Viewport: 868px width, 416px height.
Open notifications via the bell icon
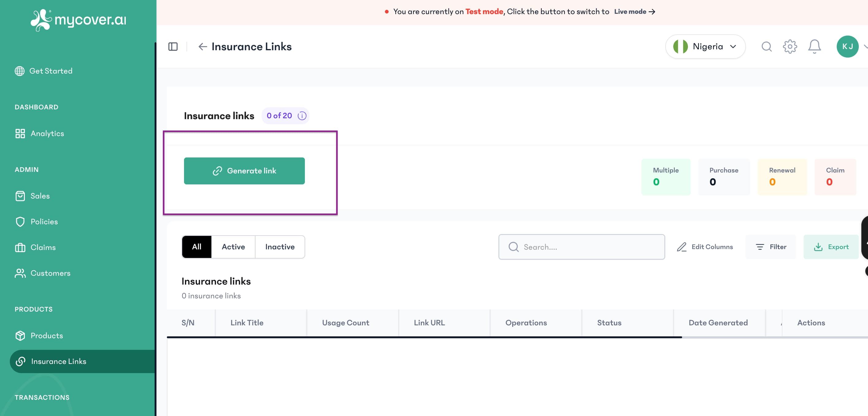[814, 47]
